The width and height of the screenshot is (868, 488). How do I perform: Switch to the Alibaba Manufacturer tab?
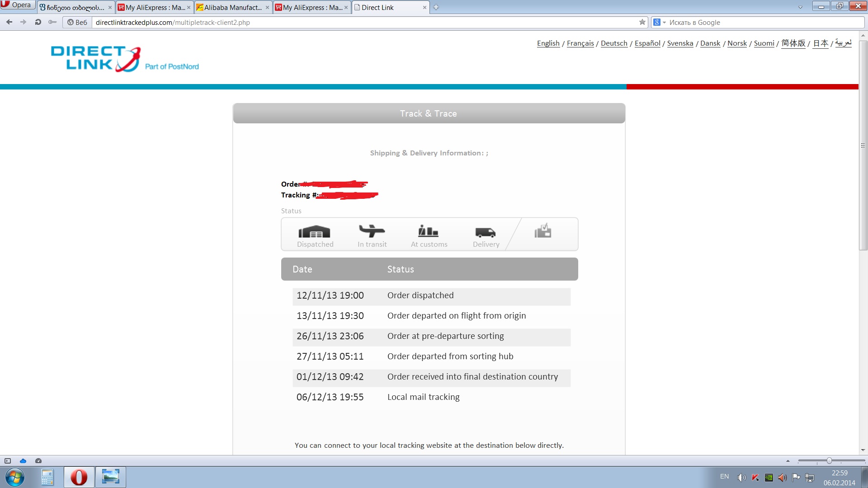tap(232, 7)
